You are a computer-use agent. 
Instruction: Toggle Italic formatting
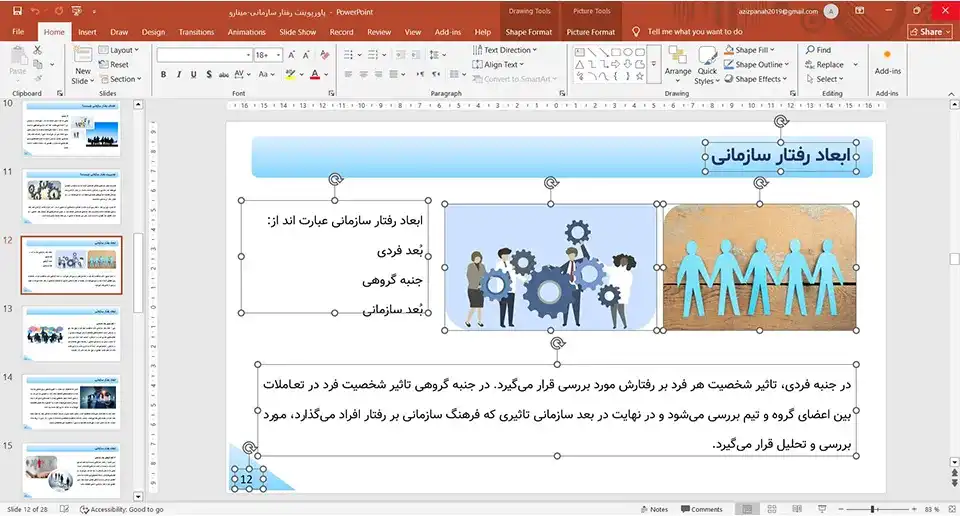179,74
